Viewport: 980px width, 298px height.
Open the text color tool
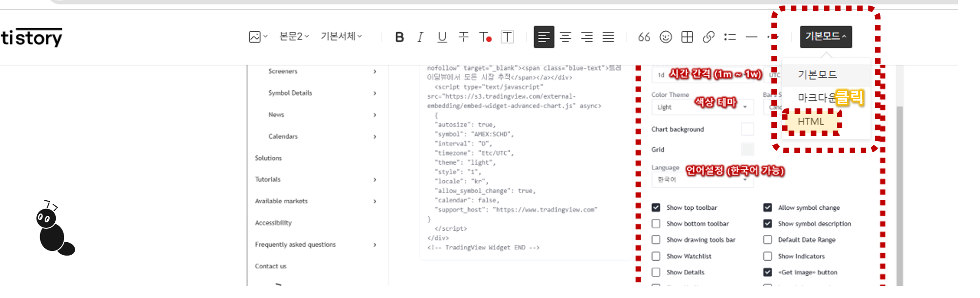point(485,37)
